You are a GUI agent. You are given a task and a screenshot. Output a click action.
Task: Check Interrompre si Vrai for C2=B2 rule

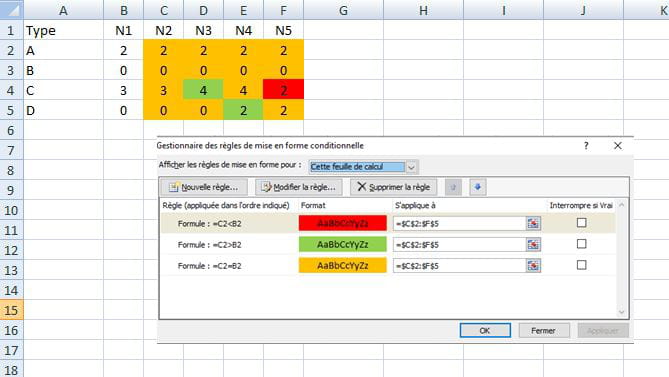[581, 265]
